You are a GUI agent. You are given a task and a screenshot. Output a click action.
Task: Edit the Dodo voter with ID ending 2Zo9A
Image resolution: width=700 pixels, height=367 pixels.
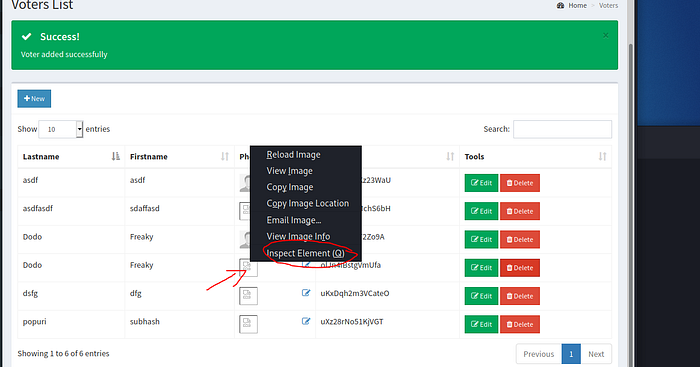click(x=481, y=239)
